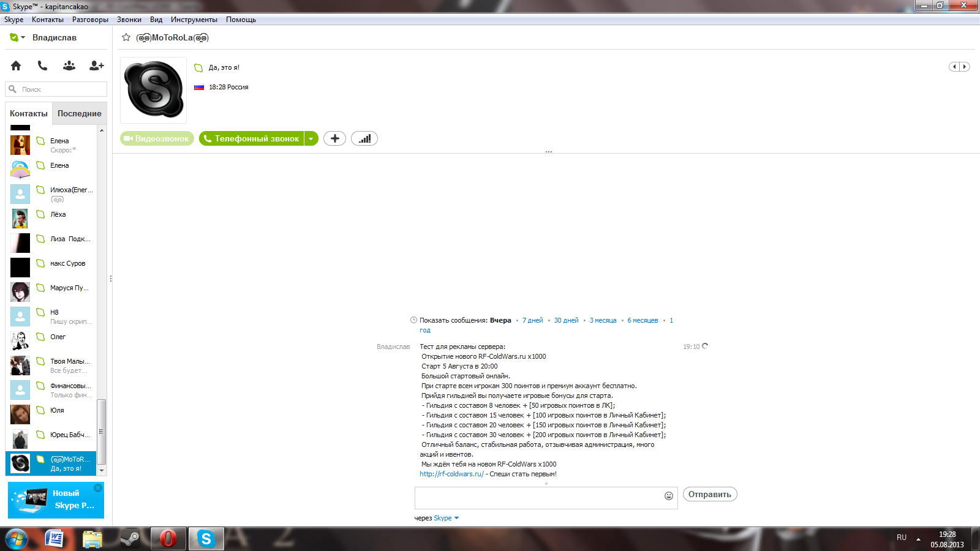Start a Видеозвонок with the contact
The height and width of the screenshot is (551, 980).
[157, 139]
